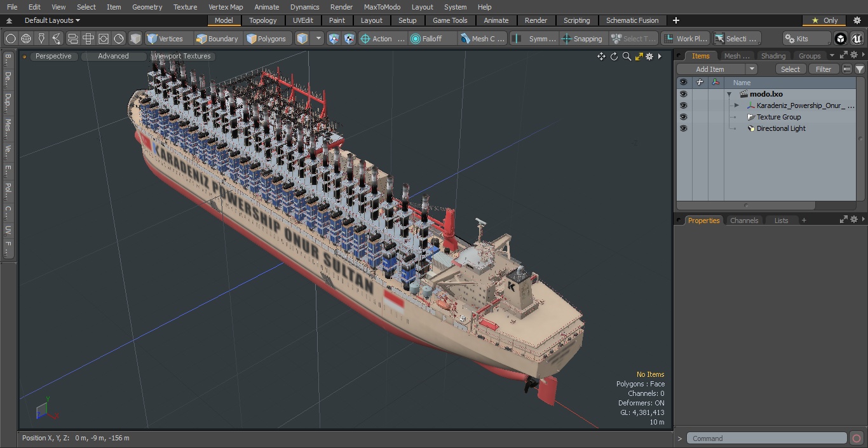
Task: Click the square-with-circle icon in toolbar
Action: (x=104, y=39)
